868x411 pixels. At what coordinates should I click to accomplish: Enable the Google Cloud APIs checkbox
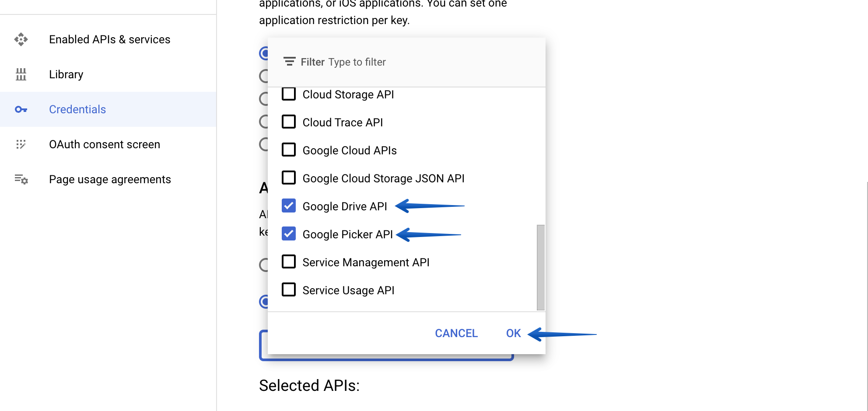pos(288,150)
